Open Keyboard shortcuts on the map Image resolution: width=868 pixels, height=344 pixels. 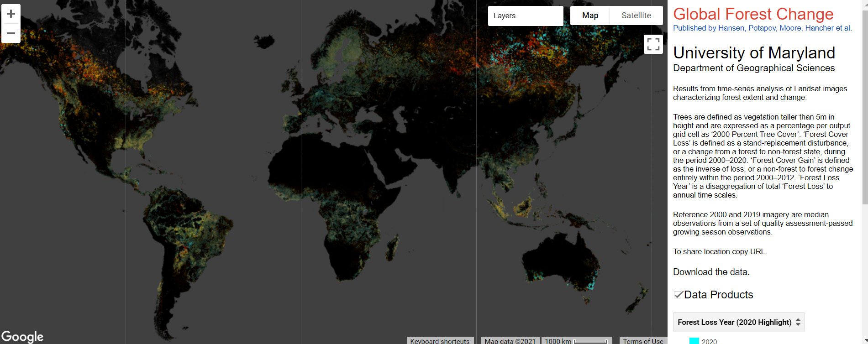tap(440, 341)
